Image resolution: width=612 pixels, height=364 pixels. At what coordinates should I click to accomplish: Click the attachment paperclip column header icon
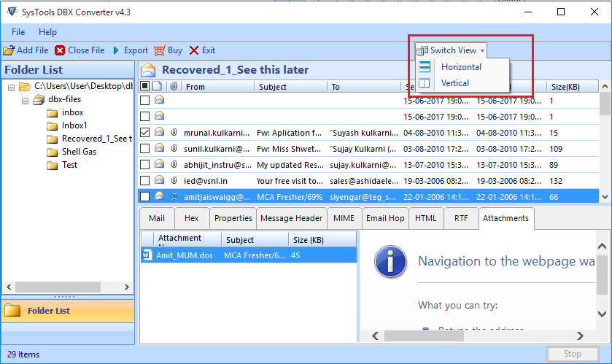[x=174, y=86]
